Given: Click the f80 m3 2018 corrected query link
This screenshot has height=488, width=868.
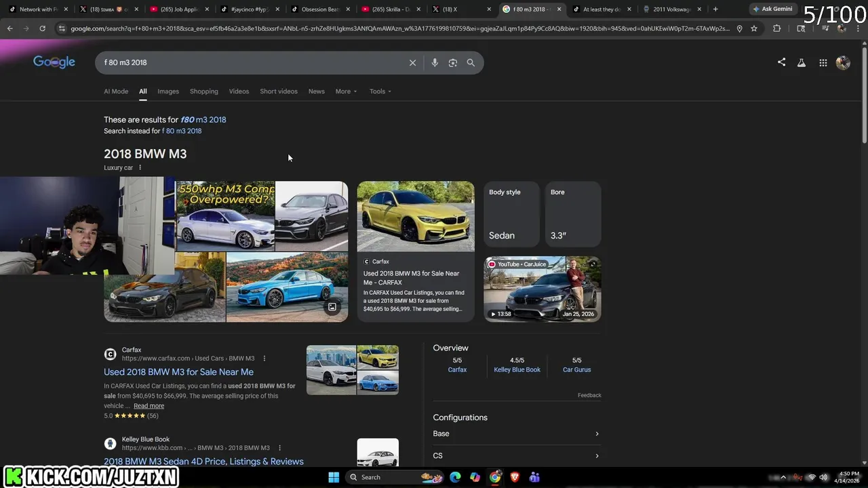Looking at the screenshot, I should pyautogui.click(x=203, y=119).
